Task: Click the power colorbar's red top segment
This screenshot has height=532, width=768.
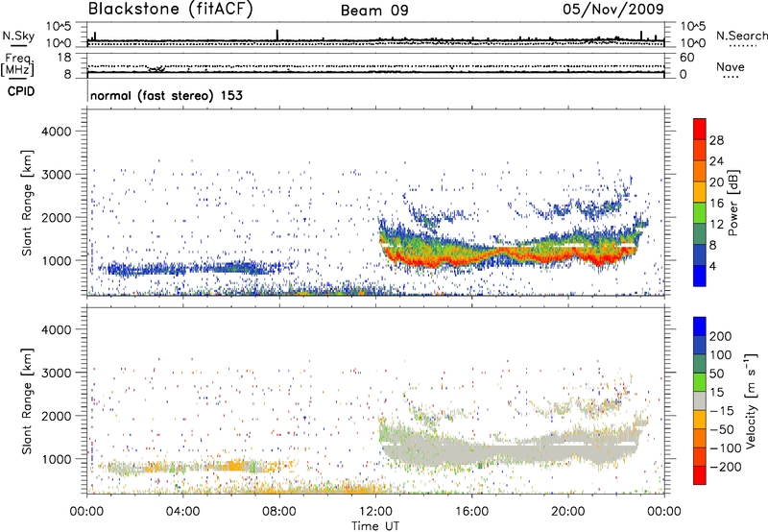Action: [x=700, y=129]
